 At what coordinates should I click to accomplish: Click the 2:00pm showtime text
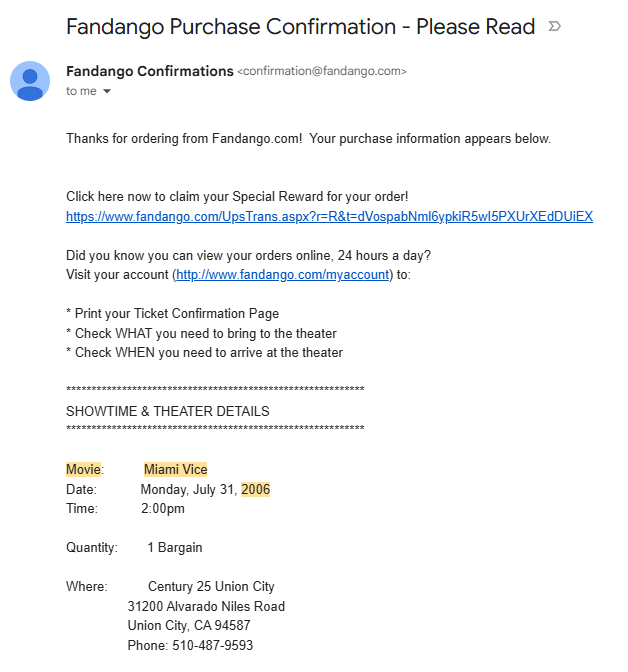163,509
